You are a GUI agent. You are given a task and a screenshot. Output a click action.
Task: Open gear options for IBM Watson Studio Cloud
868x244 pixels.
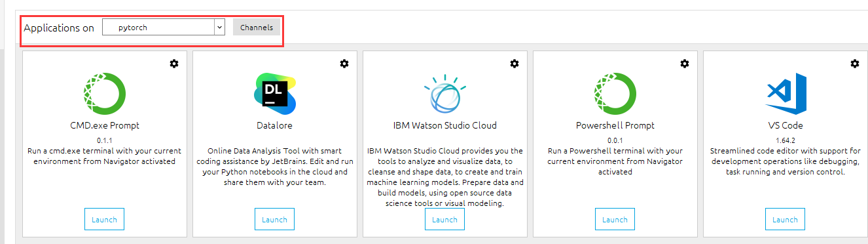[515, 64]
